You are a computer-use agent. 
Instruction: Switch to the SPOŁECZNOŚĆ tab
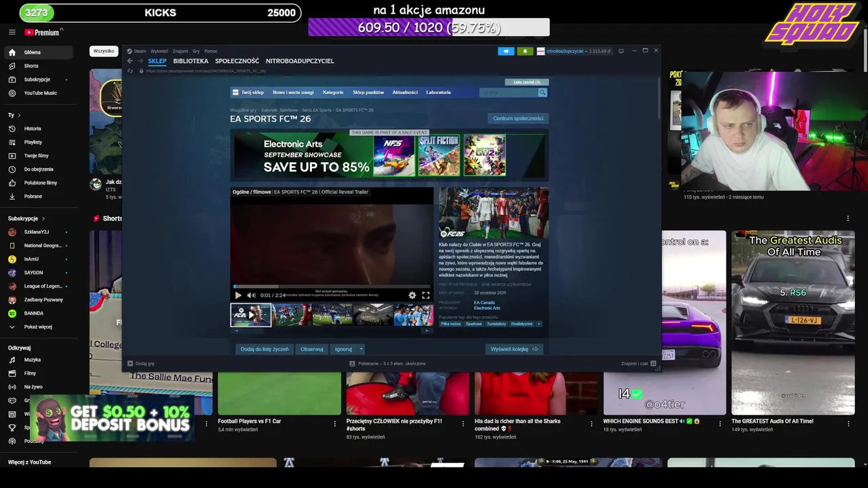point(237,61)
